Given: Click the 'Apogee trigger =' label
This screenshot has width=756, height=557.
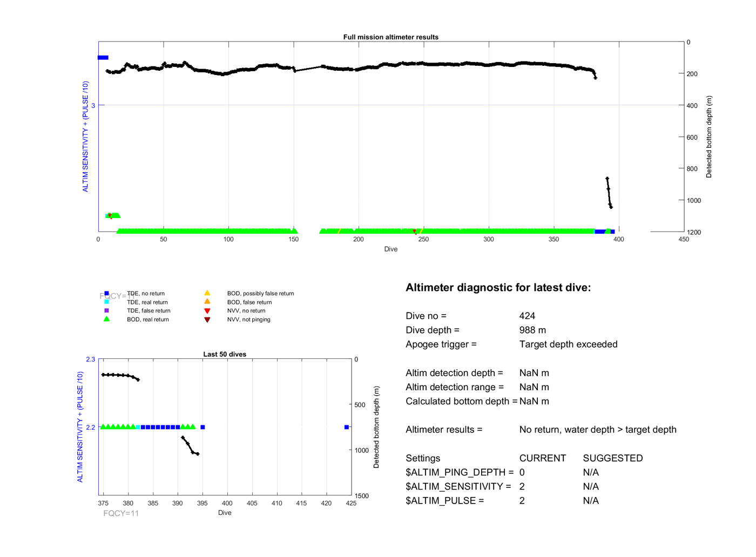Looking at the screenshot, I should coord(441,344).
